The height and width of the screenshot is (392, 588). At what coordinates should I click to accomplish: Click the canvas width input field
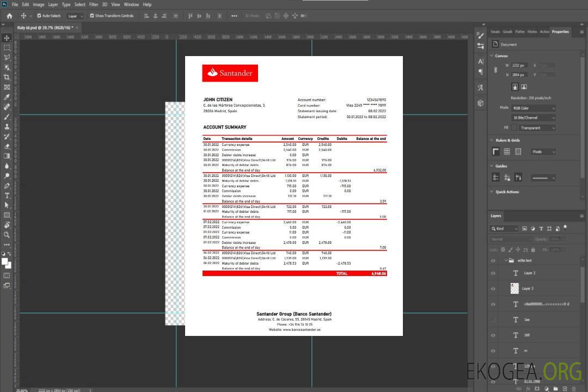[520, 65]
